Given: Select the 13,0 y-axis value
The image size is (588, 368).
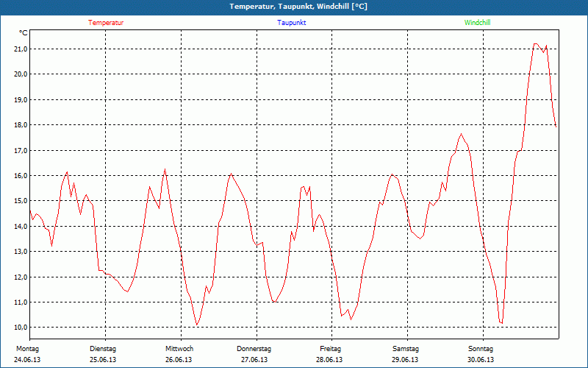Looking at the screenshot, I should (x=21, y=252).
